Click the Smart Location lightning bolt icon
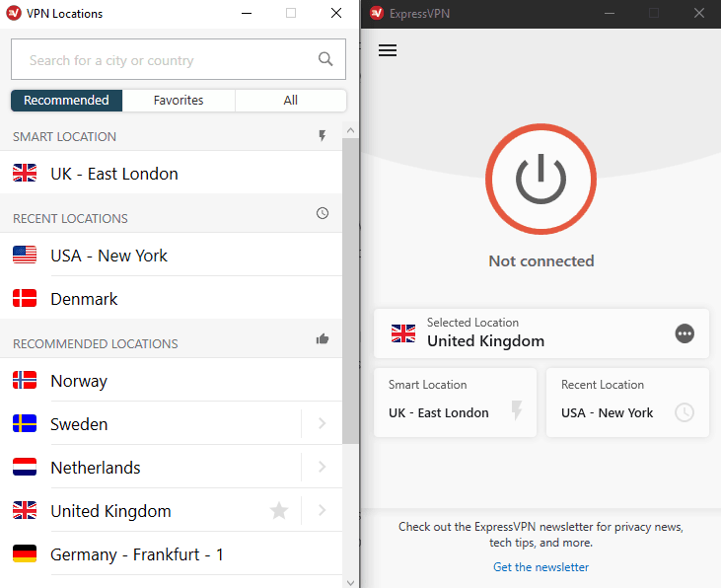 tap(323, 135)
